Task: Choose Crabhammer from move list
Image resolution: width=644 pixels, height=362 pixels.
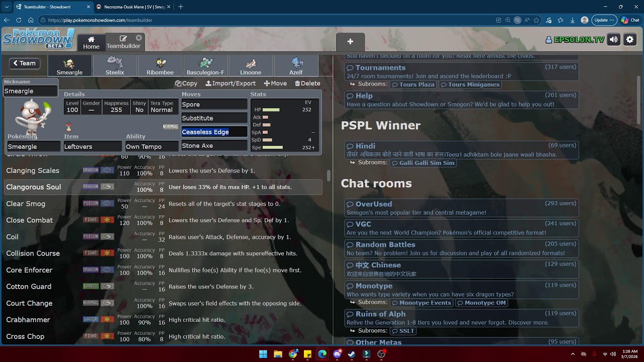Action: point(164,320)
